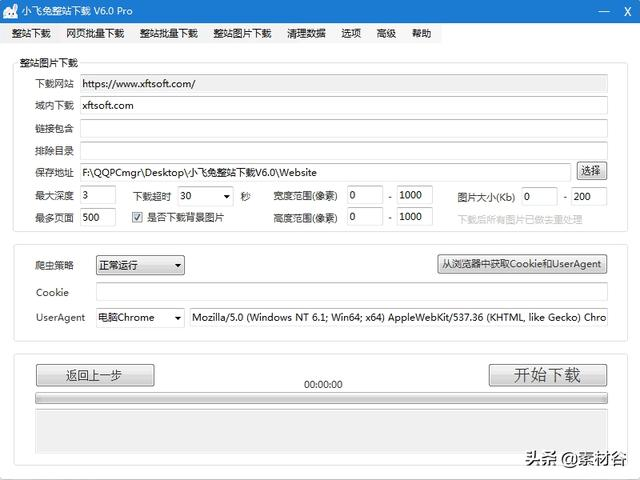Viewport: 640px width, 480px height.
Task: Click the 最大深度 field showing 3
Action: [x=98, y=195]
